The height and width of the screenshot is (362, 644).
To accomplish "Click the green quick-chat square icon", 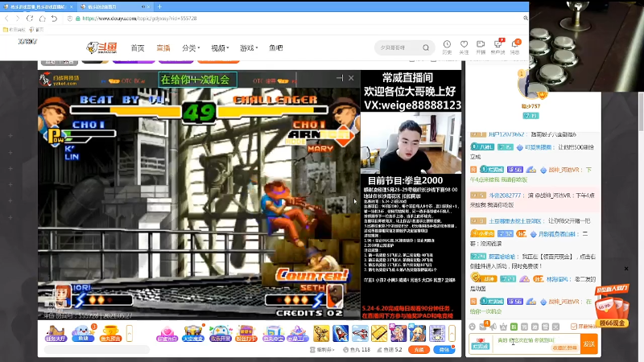I will coord(514,327).
